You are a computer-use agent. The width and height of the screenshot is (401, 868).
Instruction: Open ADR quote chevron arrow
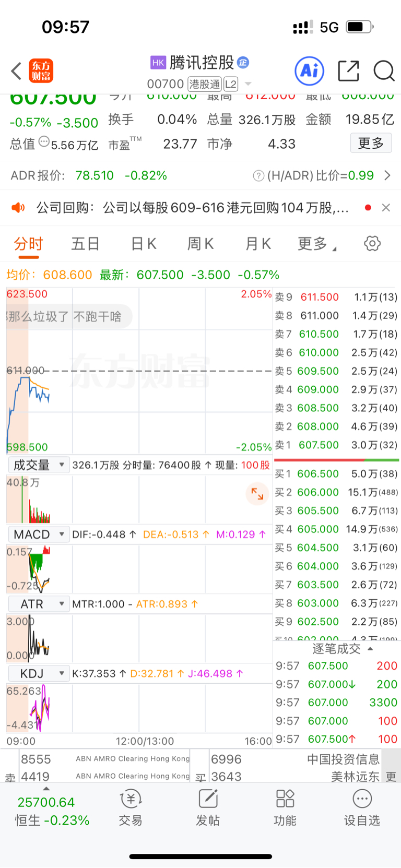387,176
